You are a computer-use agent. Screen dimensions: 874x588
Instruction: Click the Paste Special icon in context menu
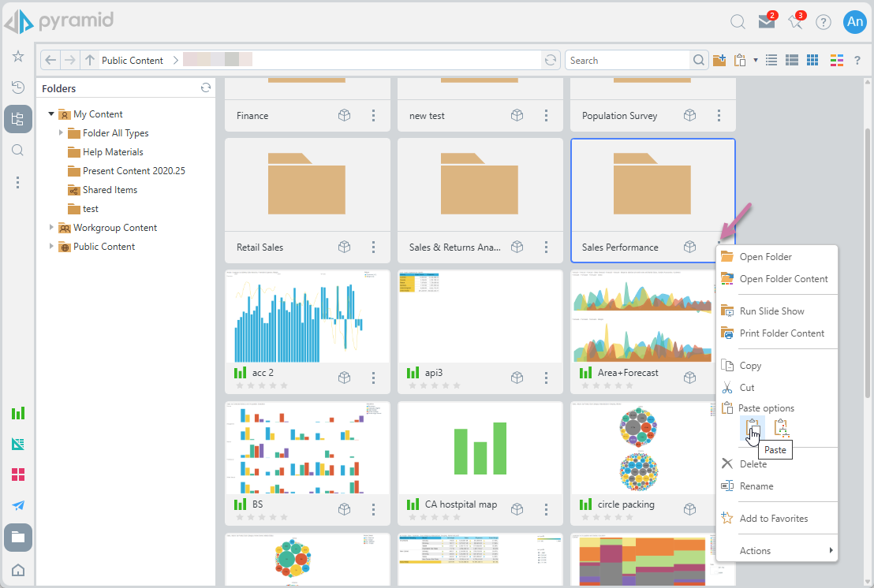(x=781, y=428)
